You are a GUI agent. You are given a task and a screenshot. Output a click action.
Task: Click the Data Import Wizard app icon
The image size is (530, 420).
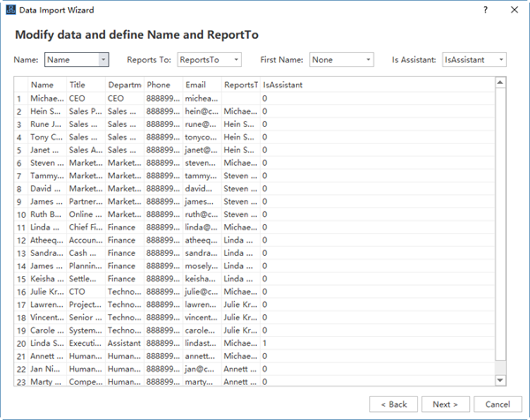click(x=11, y=9)
